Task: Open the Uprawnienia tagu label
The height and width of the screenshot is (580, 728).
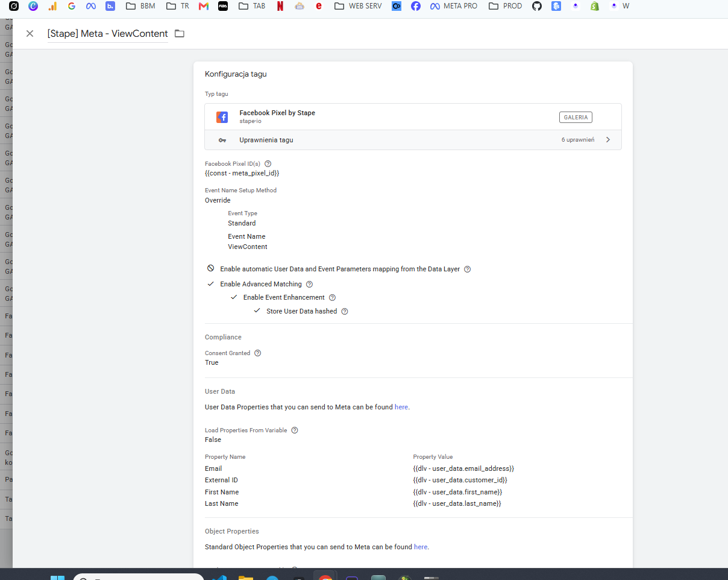Action: pos(266,140)
